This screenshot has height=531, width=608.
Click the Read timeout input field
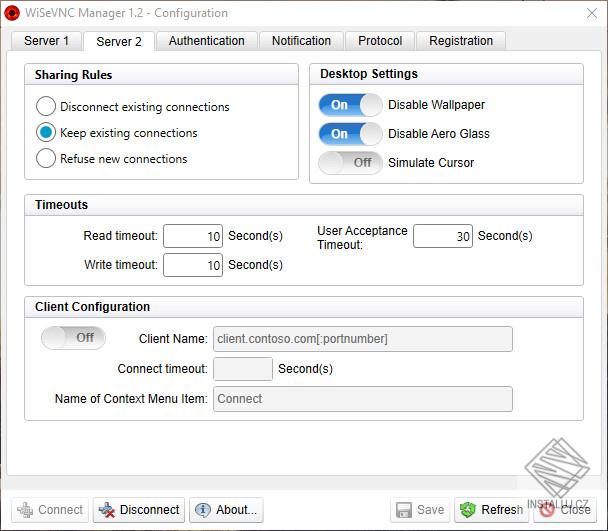(193, 236)
